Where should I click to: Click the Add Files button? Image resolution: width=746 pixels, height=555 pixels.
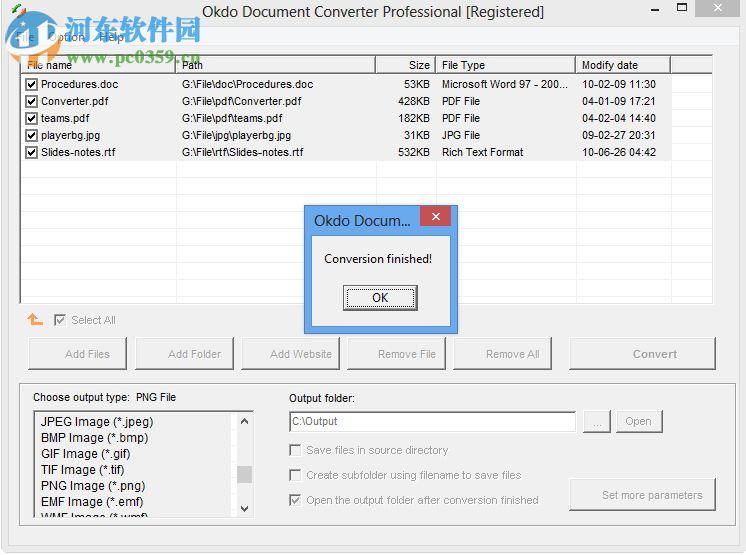coord(78,354)
